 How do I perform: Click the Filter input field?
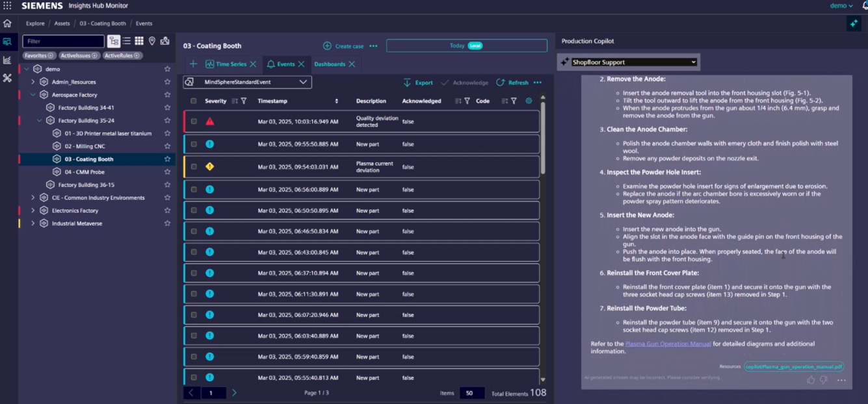pos(63,41)
